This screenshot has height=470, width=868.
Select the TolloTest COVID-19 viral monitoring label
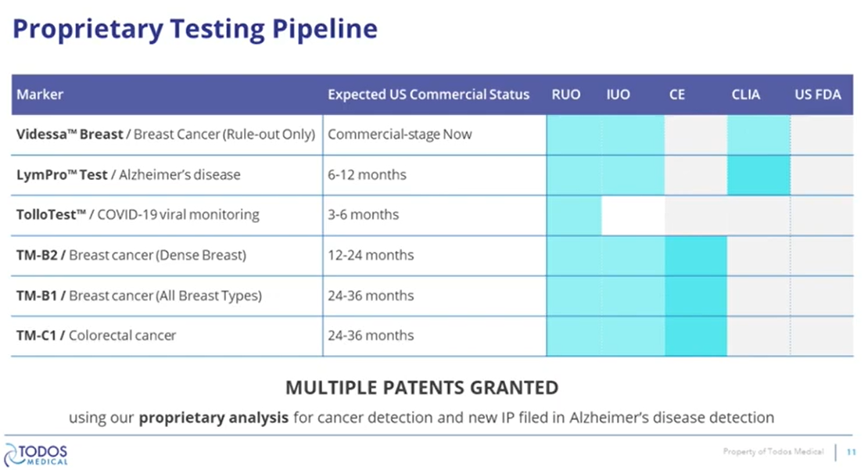(x=138, y=215)
